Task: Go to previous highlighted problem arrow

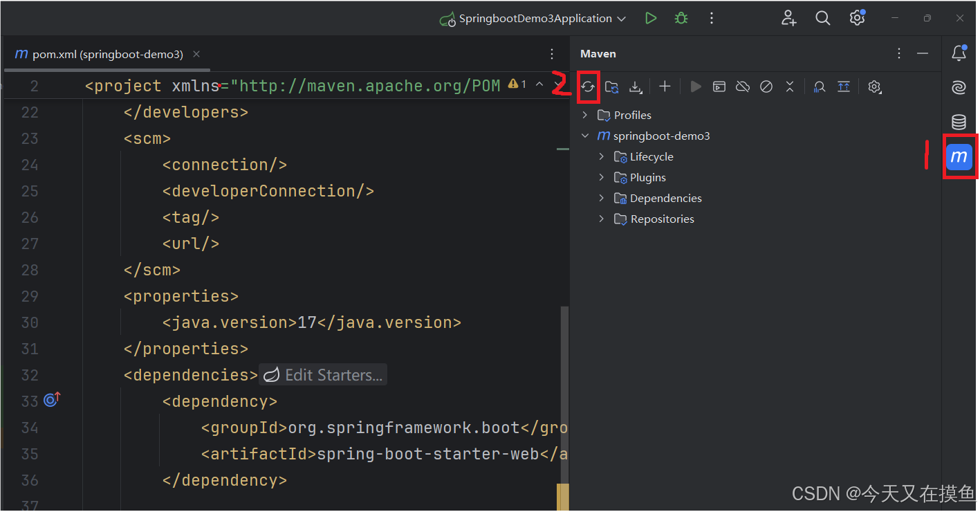Action: click(x=539, y=84)
